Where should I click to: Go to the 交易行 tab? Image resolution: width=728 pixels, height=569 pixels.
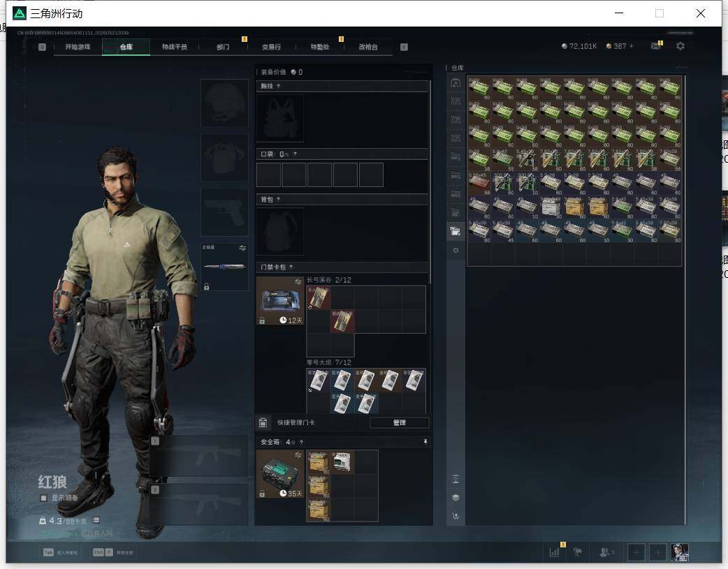pos(271,47)
